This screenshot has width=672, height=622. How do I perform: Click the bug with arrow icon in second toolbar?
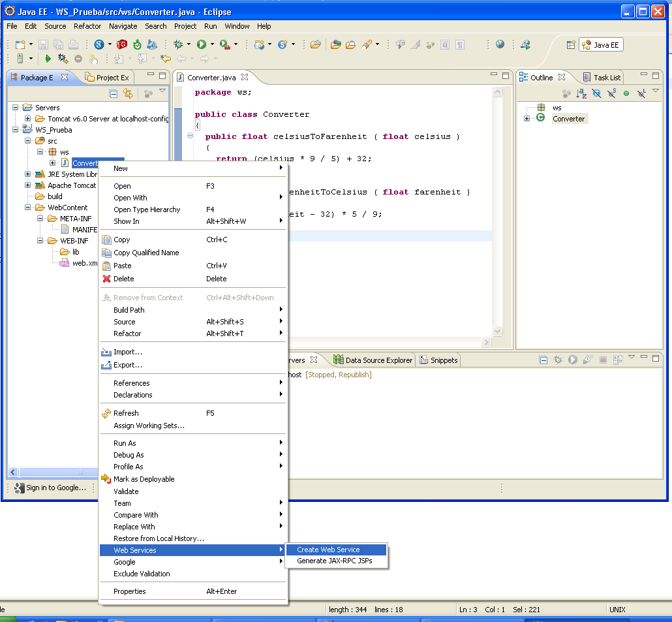click(x=63, y=58)
